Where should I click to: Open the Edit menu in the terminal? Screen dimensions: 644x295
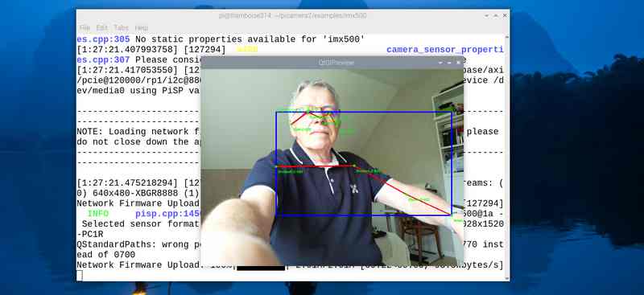click(x=101, y=28)
